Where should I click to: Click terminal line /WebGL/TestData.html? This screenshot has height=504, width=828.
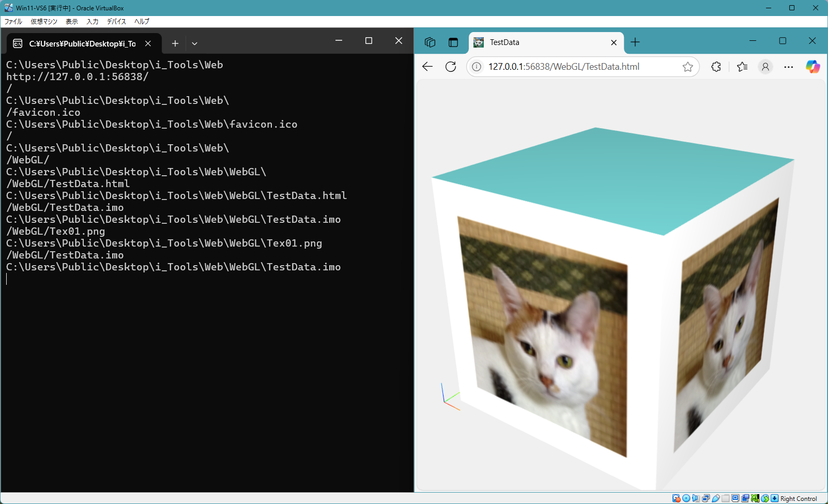click(x=68, y=184)
